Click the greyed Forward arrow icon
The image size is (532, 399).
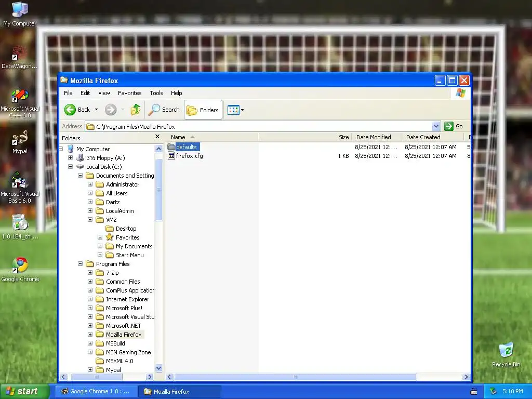[111, 110]
